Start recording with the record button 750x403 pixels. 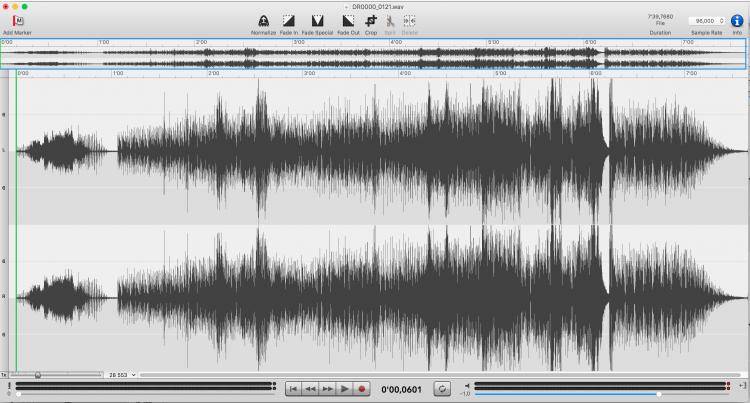(x=362, y=388)
